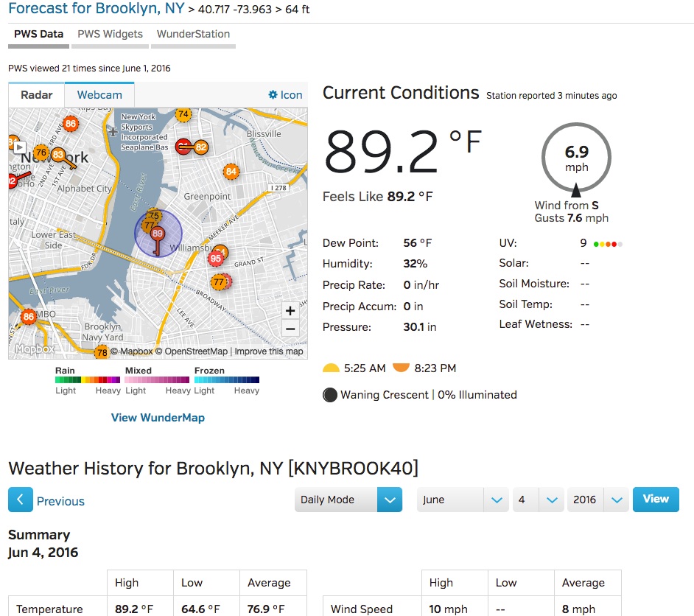Image resolution: width=694 pixels, height=616 pixels.
Task: Click the I 278 highway shield
Action: point(278,188)
